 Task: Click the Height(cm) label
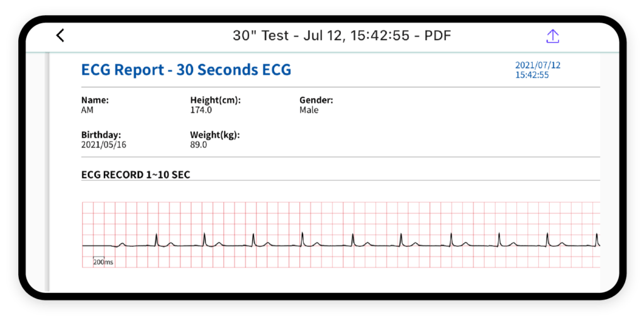coord(215,100)
